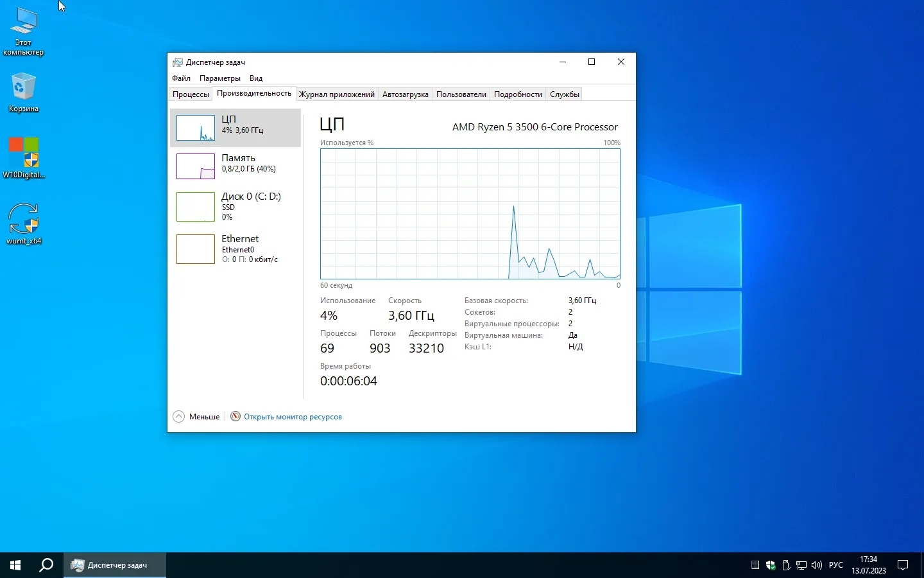Open the notification center icon
The height and width of the screenshot is (578, 924).
[x=903, y=565]
